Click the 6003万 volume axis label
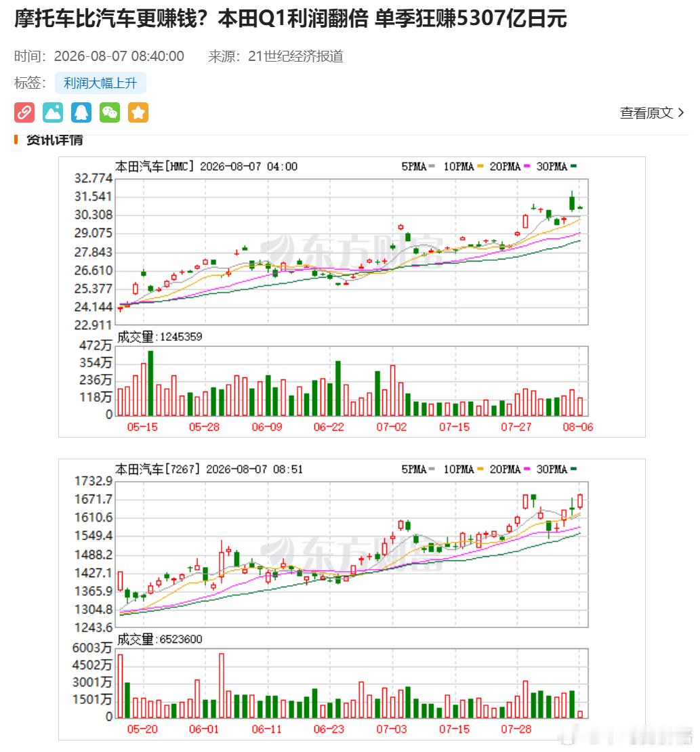 [x=92, y=648]
